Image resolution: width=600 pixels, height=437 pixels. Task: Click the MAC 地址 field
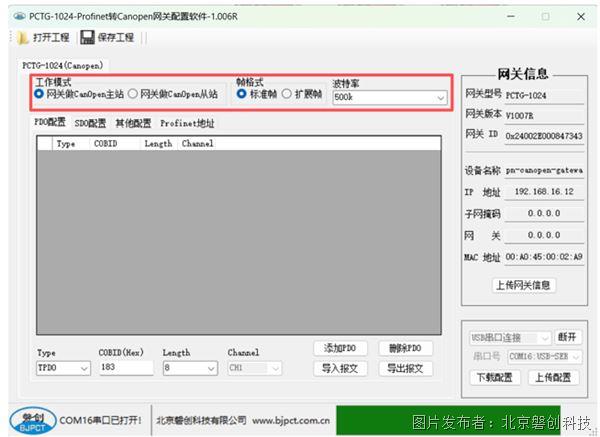(544, 257)
